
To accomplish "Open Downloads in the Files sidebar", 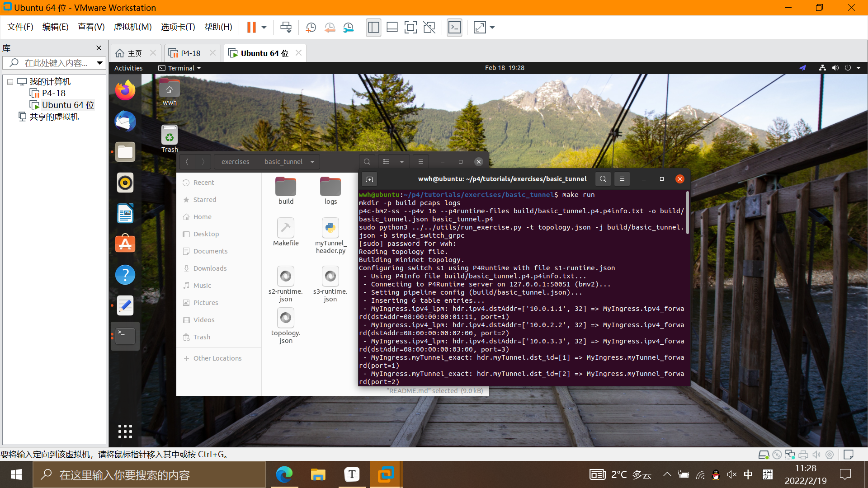I will click(210, 268).
